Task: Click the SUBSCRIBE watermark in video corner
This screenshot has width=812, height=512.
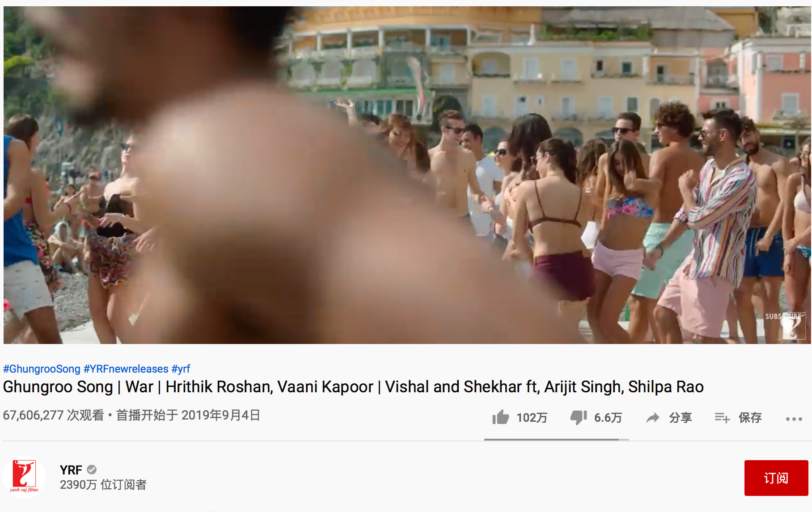Action: point(786,326)
